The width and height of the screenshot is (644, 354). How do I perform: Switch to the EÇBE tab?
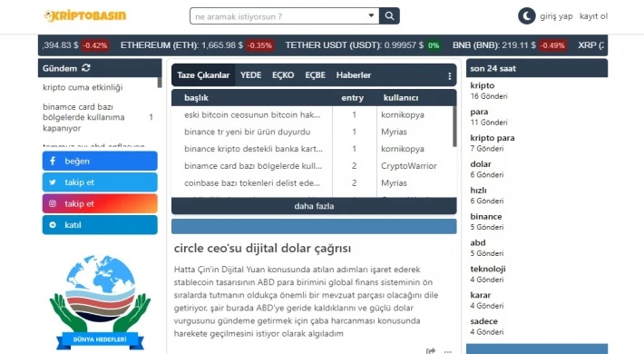315,75
